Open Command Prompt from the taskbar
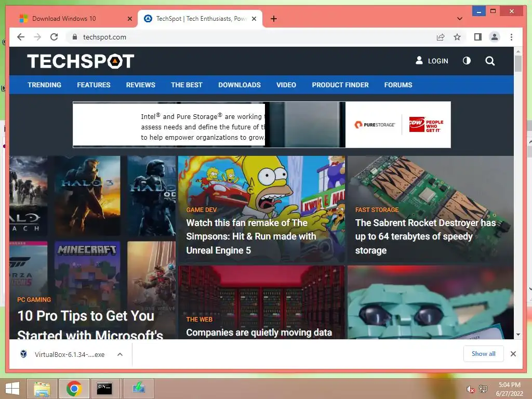This screenshot has width=532, height=399. pyautogui.click(x=104, y=389)
